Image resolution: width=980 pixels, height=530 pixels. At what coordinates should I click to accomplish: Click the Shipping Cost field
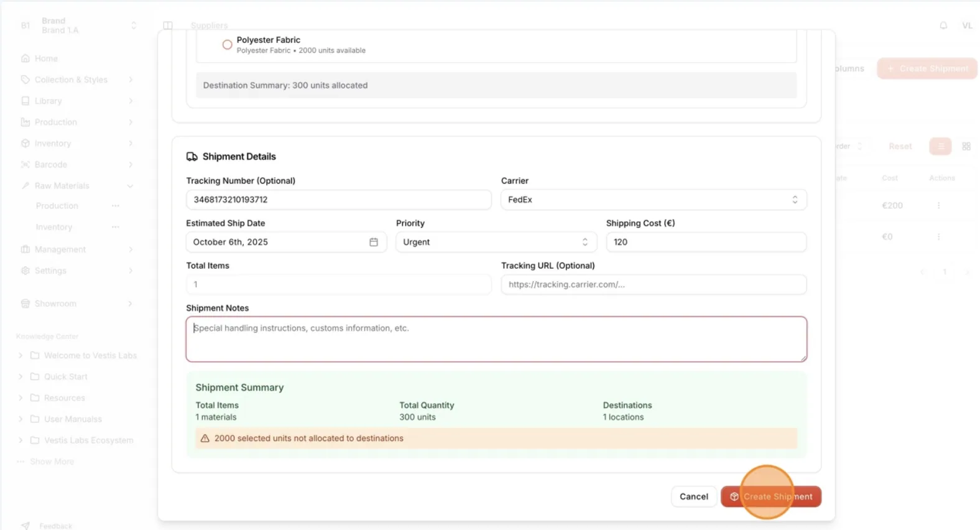pos(706,242)
